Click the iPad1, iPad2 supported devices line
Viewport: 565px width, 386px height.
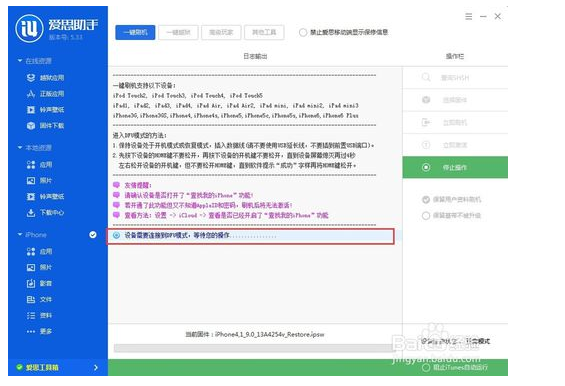(236, 106)
